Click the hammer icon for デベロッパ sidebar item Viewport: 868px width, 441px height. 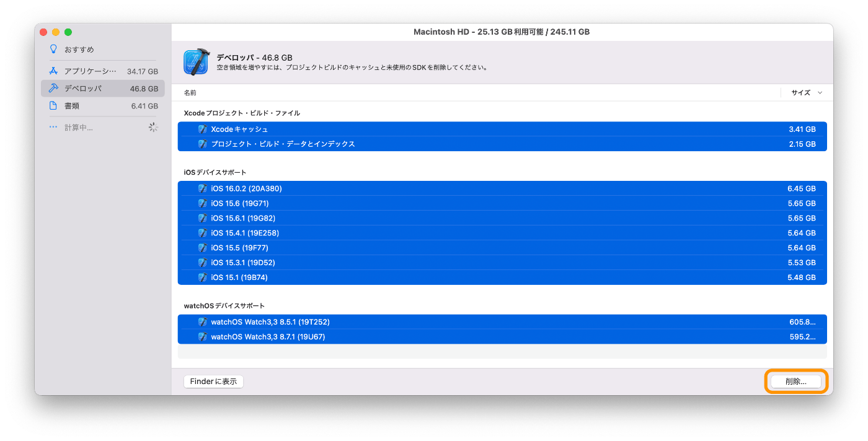53,89
